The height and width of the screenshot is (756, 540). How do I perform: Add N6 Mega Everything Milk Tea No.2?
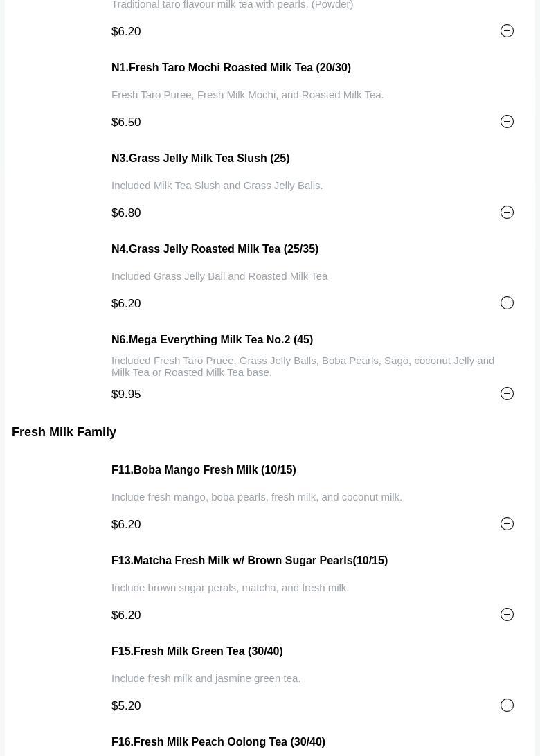click(x=507, y=394)
